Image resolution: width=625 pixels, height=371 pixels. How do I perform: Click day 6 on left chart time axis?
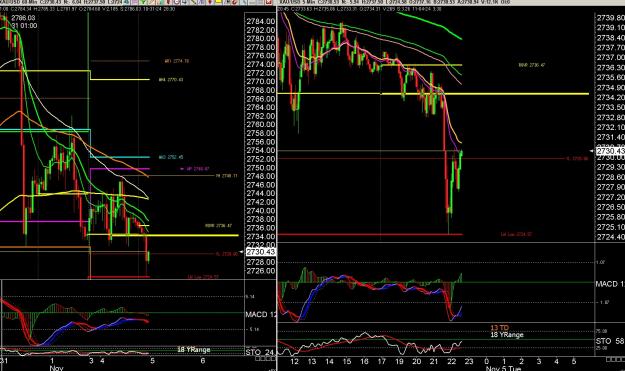(x=202, y=361)
